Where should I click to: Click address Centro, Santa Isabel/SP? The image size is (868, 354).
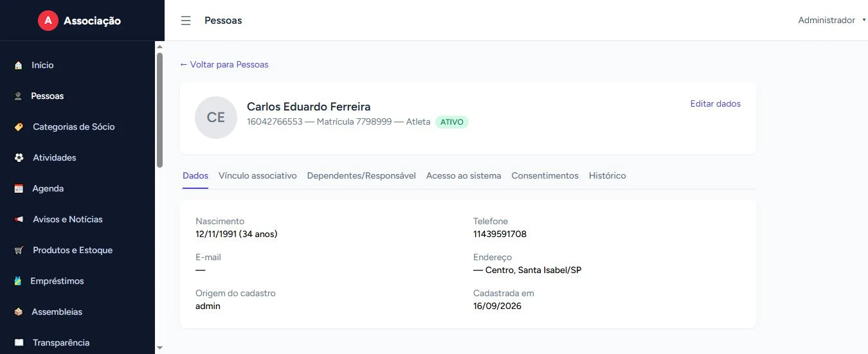(x=527, y=270)
